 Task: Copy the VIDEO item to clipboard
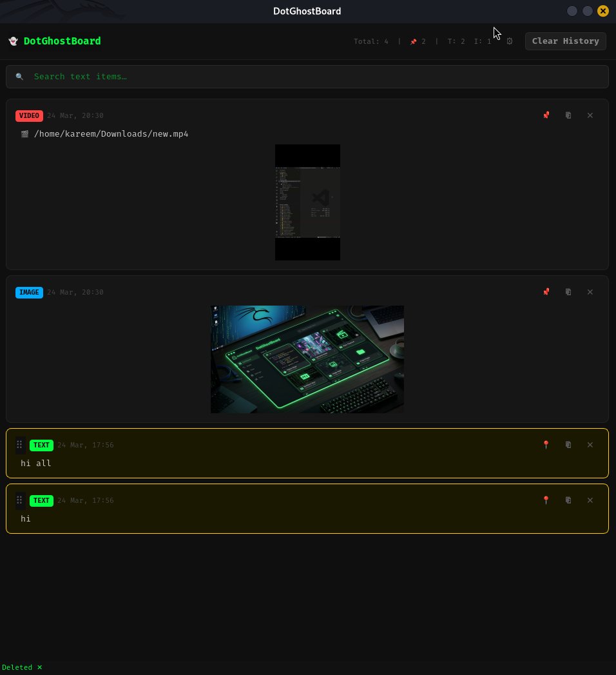(x=568, y=115)
